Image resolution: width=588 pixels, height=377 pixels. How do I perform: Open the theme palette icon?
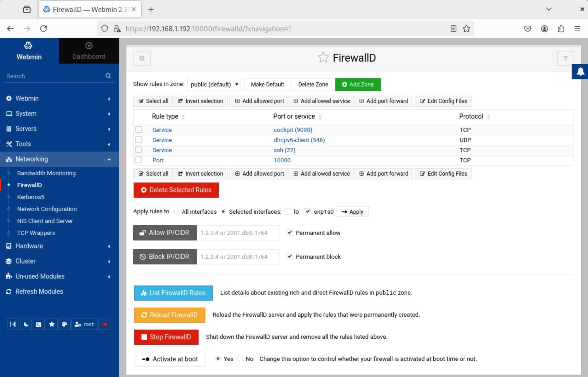point(64,324)
